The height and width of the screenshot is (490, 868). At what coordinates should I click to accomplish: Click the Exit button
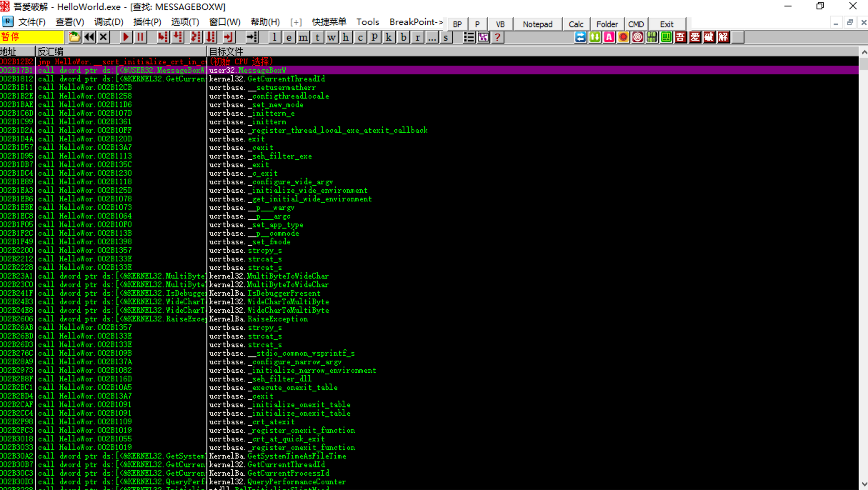pyautogui.click(x=667, y=24)
